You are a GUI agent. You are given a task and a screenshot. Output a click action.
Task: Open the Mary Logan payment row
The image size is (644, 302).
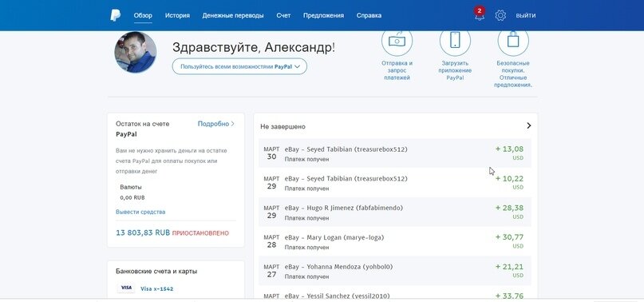coord(395,241)
